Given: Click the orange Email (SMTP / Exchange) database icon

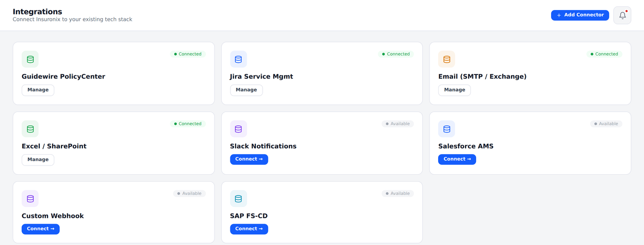Looking at the screenshot, I should pyautogui.click(x=446, y=59).
